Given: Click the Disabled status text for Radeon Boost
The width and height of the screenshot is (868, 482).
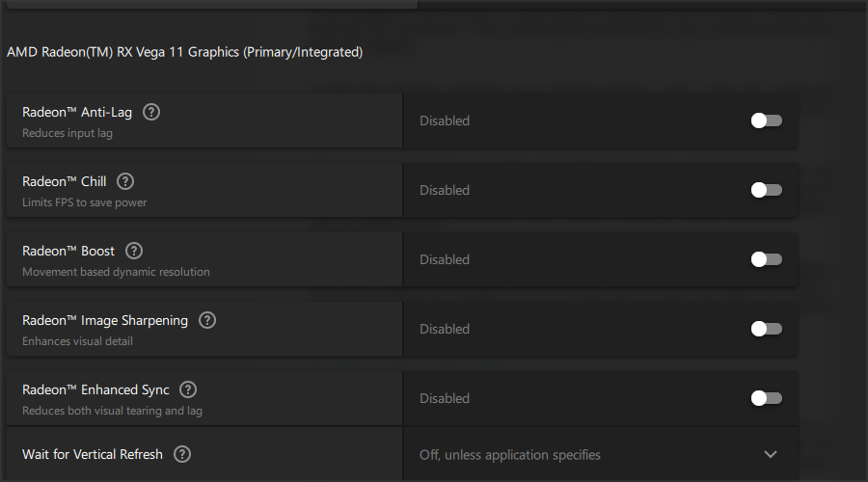Looking at the screenshot, I should (x=445, y=259).
